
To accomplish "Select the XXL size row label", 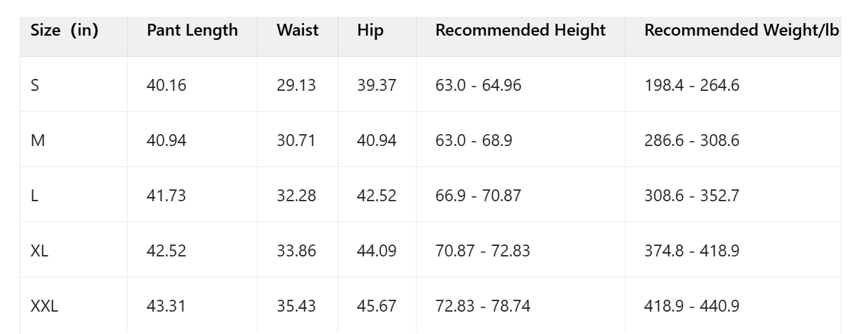I will (x=44, y=306).
